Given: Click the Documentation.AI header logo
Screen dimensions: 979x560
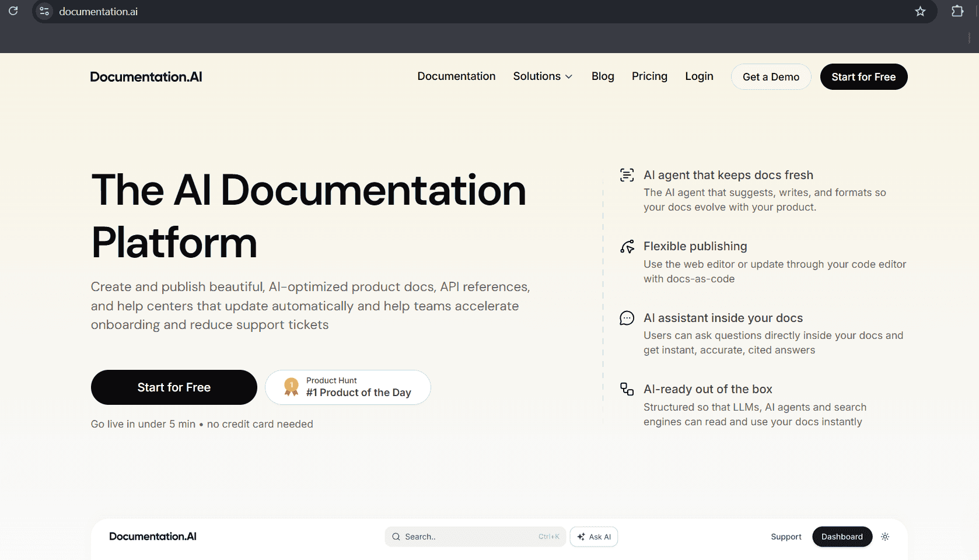Looking at the screenshot, I should click(x=146, y=77).
